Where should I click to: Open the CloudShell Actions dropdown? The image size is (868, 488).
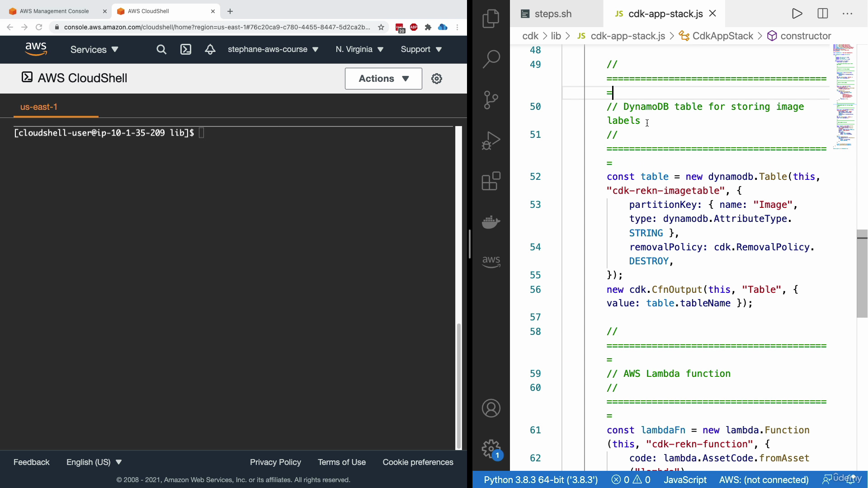(383, 79)
